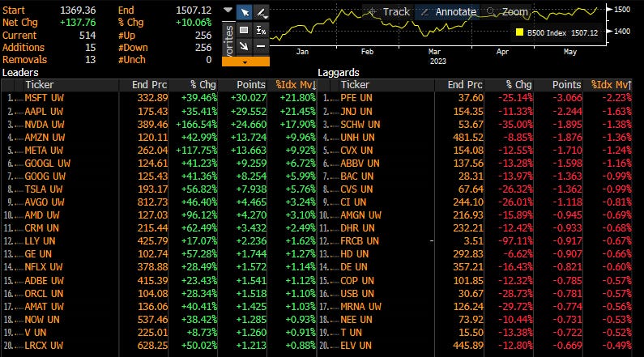Sort Leaders table by % Chg header
Image resolution: width=644 pixels, height=357 pixels.
coord(193,85)
